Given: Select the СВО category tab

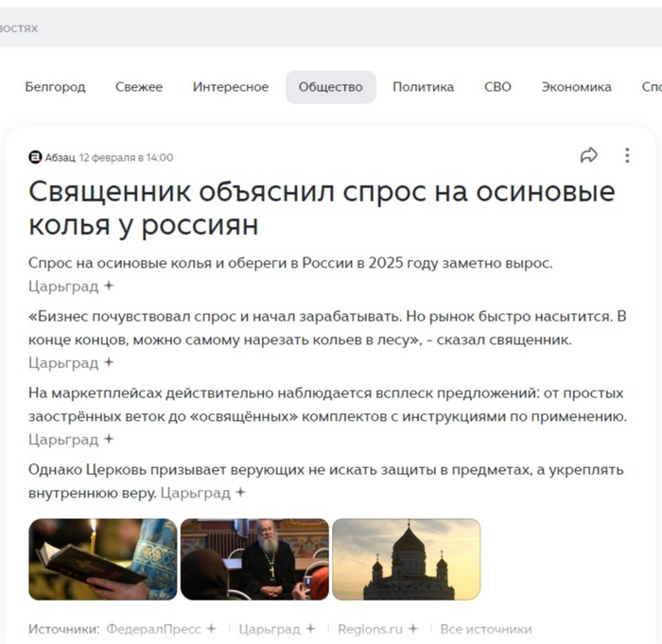Looking at the screenshot, I should (497, 87).
